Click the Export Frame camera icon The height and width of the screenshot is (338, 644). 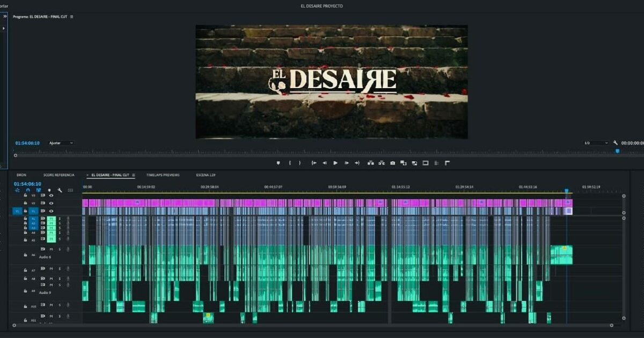(392, 163)
